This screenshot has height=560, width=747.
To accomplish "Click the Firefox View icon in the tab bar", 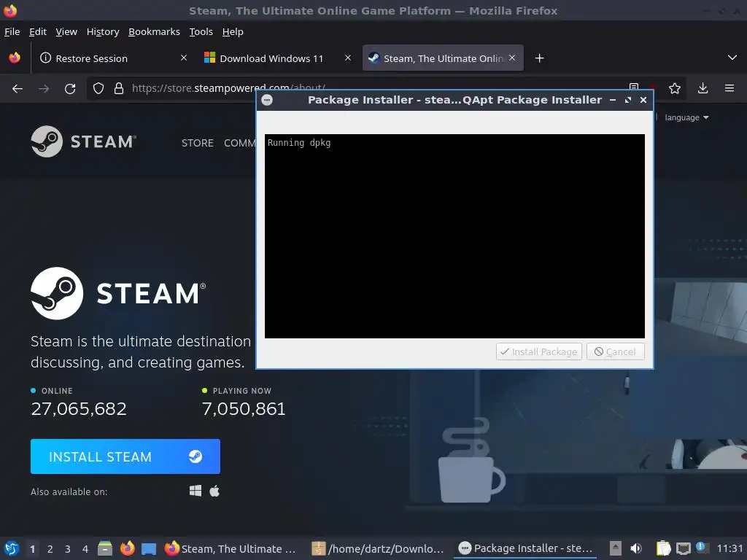I will coord(15,58).
